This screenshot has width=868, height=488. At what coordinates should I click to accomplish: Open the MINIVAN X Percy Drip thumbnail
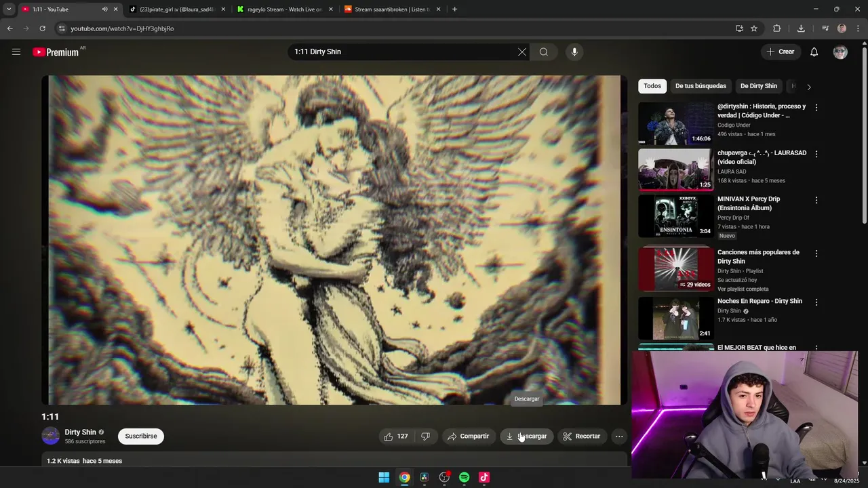click(676, 216)
